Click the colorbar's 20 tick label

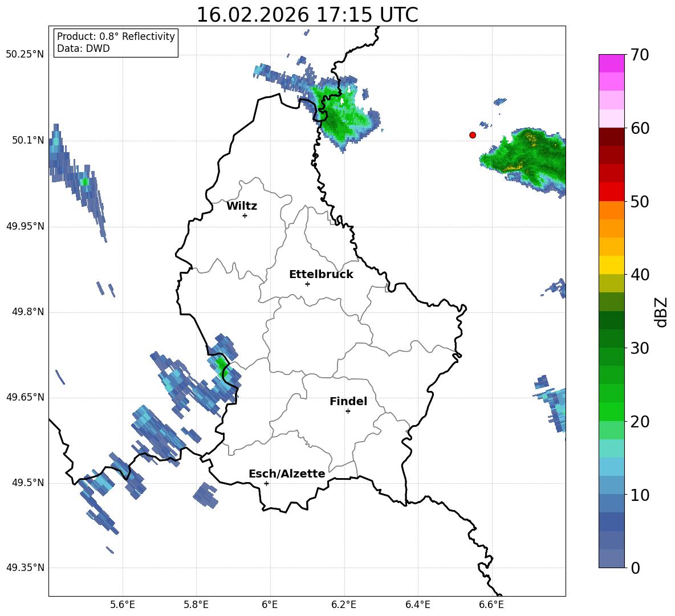pos(640,422)
